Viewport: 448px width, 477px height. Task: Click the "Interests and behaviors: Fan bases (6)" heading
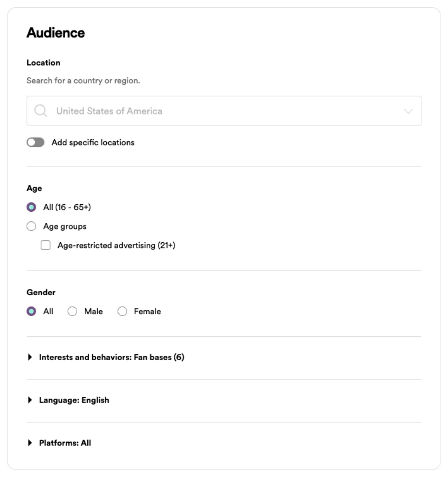tap(112, 357)
